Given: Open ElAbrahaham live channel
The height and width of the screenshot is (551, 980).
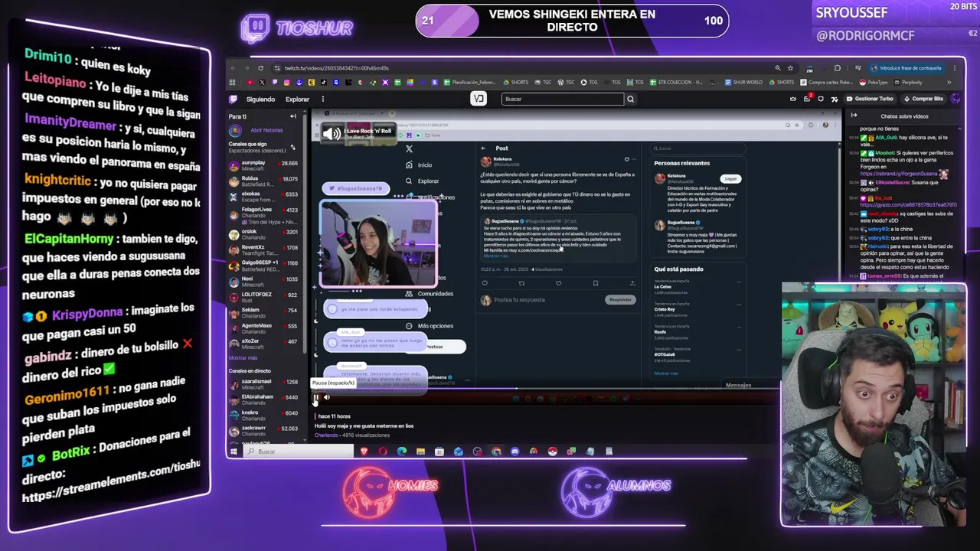Looking at the screenshot, I should pyautogui.click(x=264, y=399).
